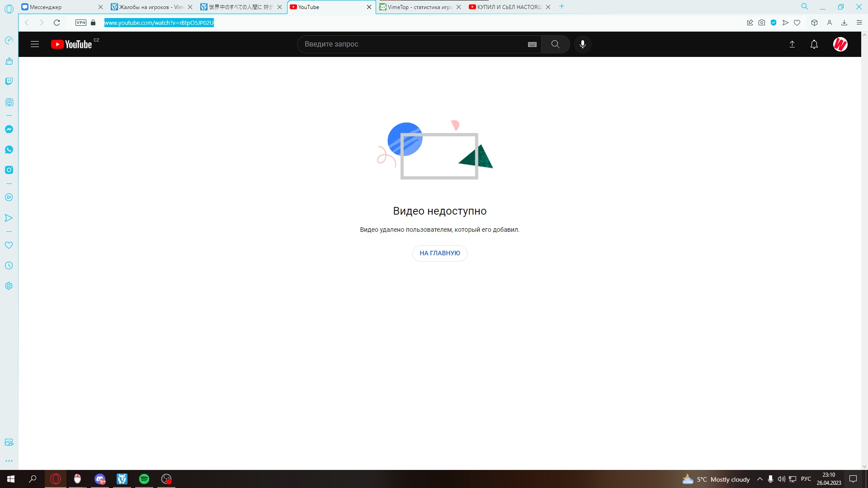Click the YouTube voice search microphone
Viewport: 868px width, 488px height.
(x=582, y=44)
